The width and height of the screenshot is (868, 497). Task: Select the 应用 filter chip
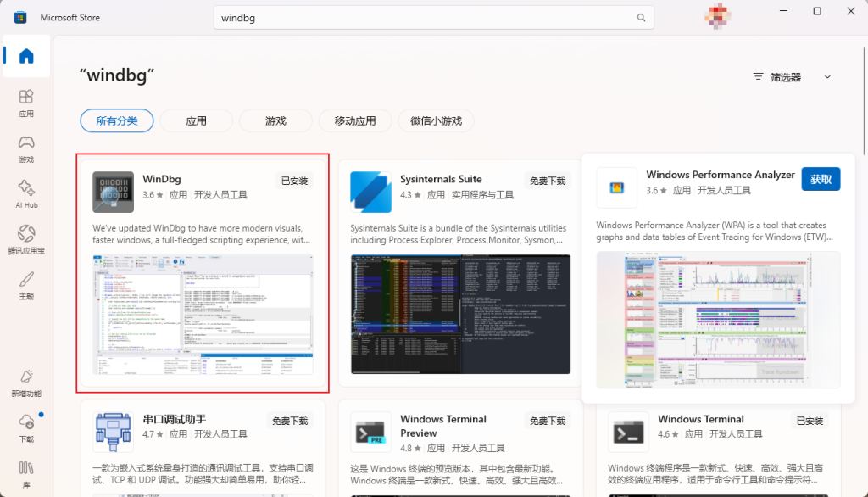coord(196,121)
